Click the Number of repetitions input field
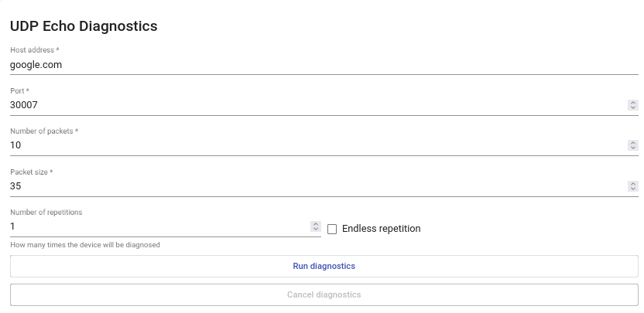 click(x=155, y=226)
